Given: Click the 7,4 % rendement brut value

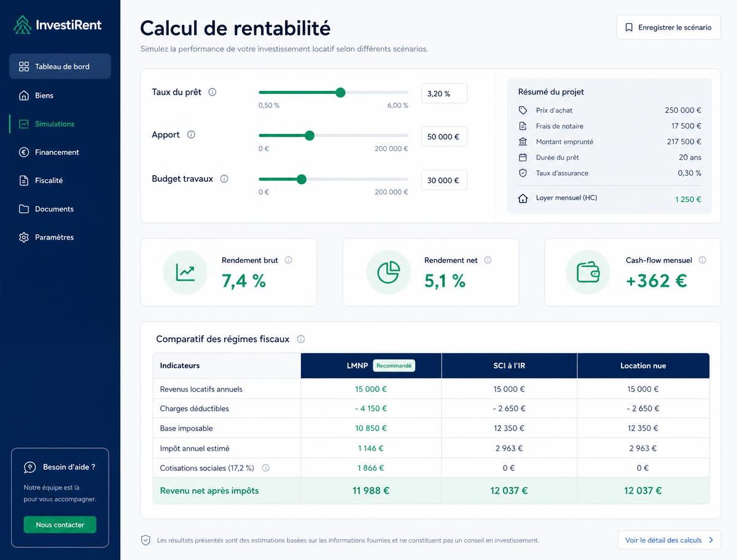Looking at the screenshot, I should point(244,281).
